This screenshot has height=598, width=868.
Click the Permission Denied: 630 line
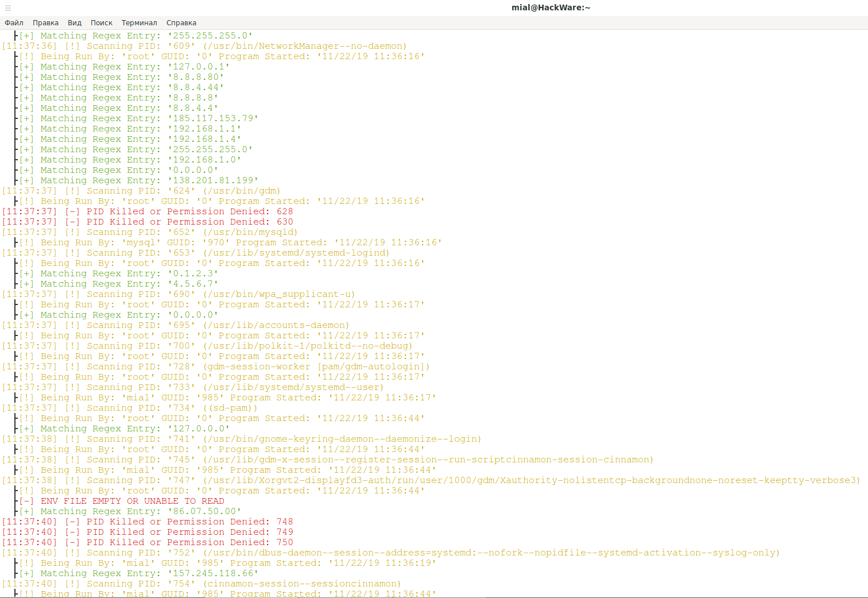click(148, 222)
